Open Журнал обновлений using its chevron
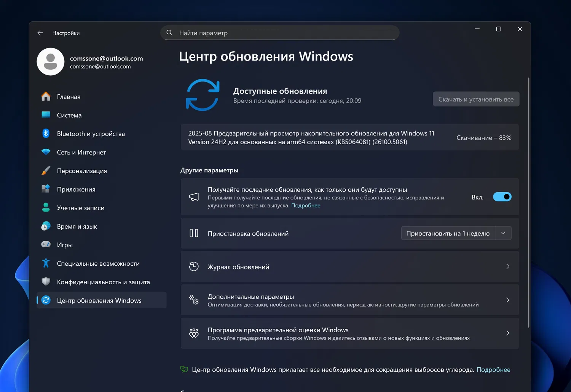The width and height of the screenshot is (571, 392). pyautogui.click(x=508, y=266)
